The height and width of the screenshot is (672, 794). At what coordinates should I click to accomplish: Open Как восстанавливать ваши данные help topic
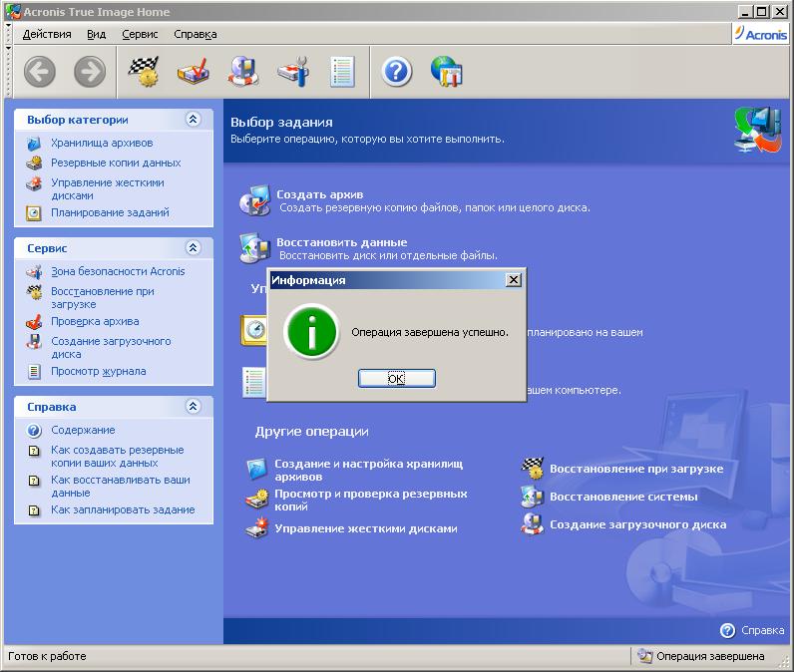tap(121, 486)
